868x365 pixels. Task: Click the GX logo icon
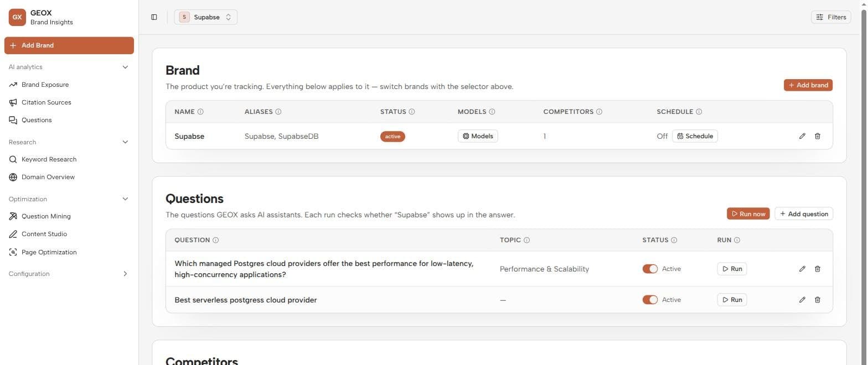click(x=17, y=17)
